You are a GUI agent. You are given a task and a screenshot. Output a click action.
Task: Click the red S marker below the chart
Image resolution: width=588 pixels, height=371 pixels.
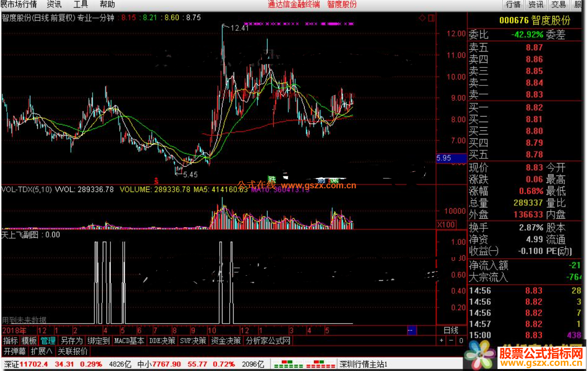(156, 182)
